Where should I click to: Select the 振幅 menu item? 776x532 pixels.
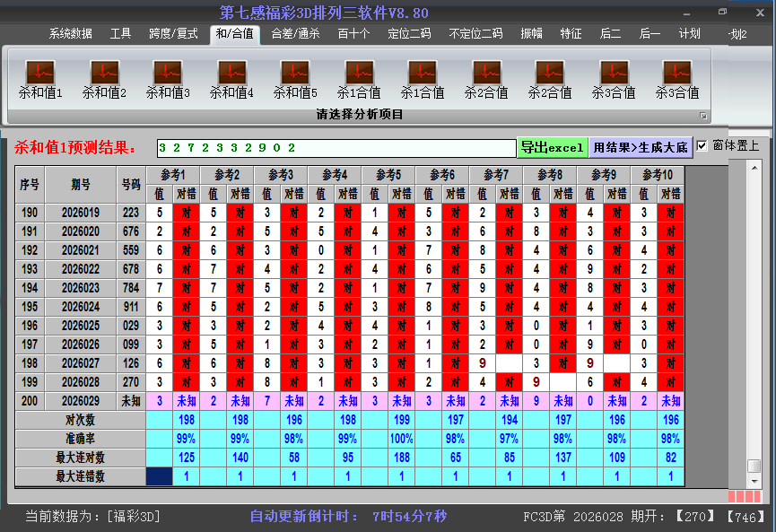click(532, 33)
